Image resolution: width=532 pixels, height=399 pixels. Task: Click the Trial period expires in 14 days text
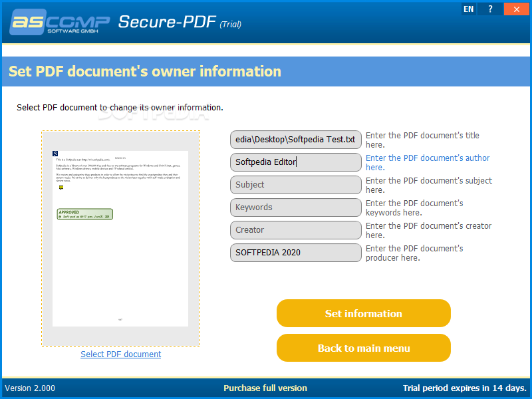tap(464, 388)
